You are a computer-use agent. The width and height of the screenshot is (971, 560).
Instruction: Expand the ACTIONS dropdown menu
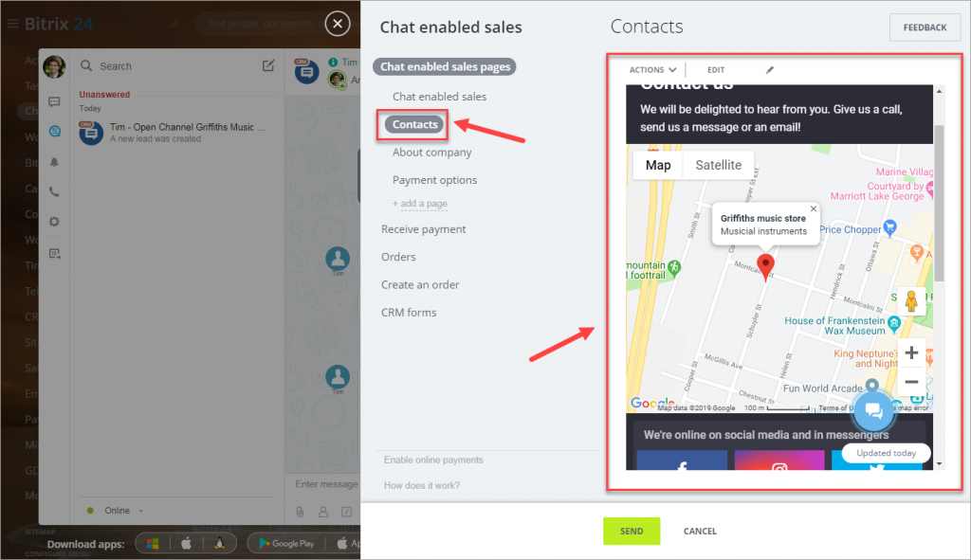click(x=652, y=70)
